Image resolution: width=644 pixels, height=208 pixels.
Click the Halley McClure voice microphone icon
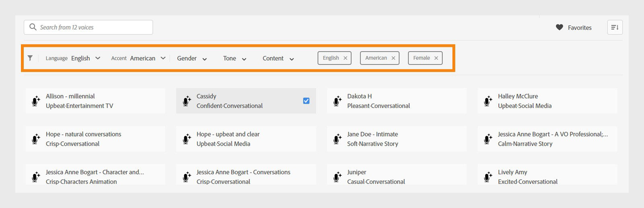tap(488, 101)
